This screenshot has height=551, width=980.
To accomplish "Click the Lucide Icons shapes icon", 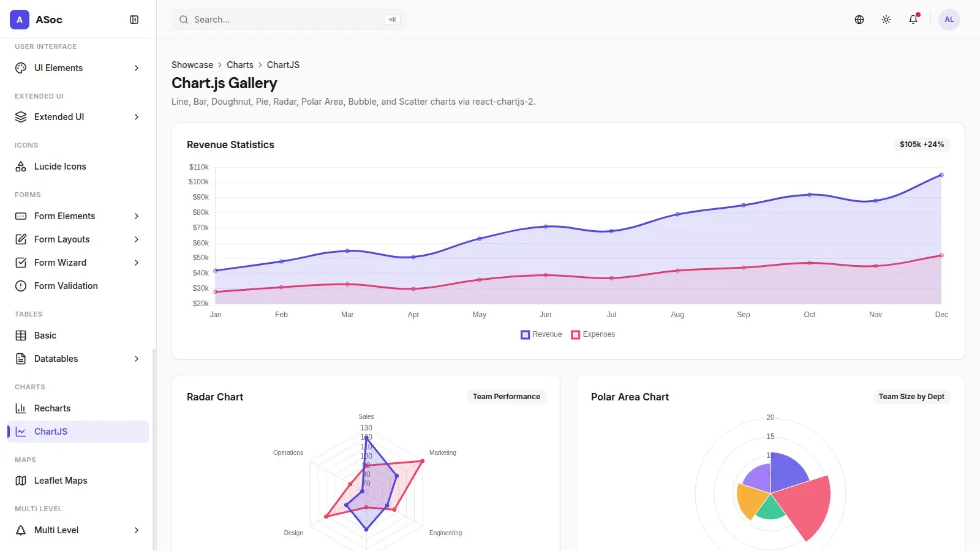I will (x=21, y=167).
